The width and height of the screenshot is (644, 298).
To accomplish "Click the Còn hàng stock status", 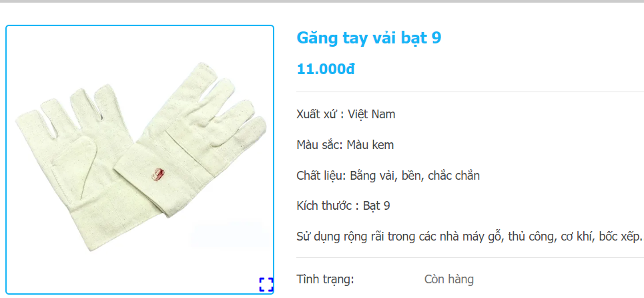I will pos(449,279).
